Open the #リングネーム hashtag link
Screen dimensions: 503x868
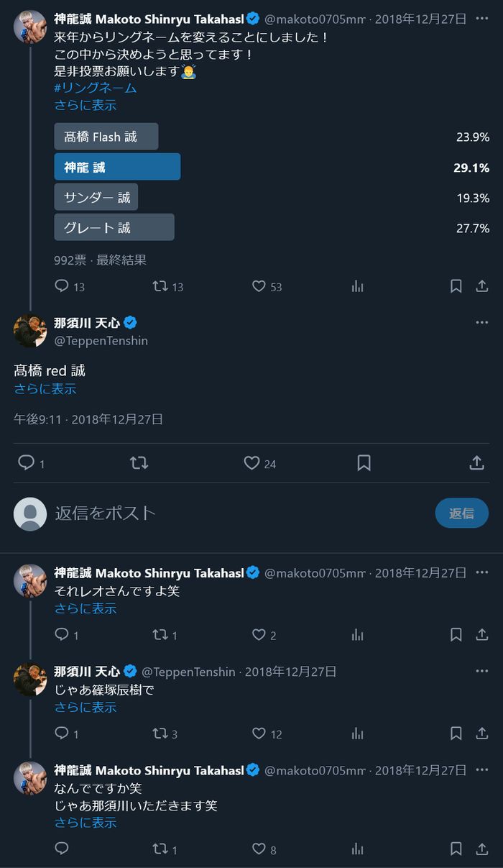point(95,88)
